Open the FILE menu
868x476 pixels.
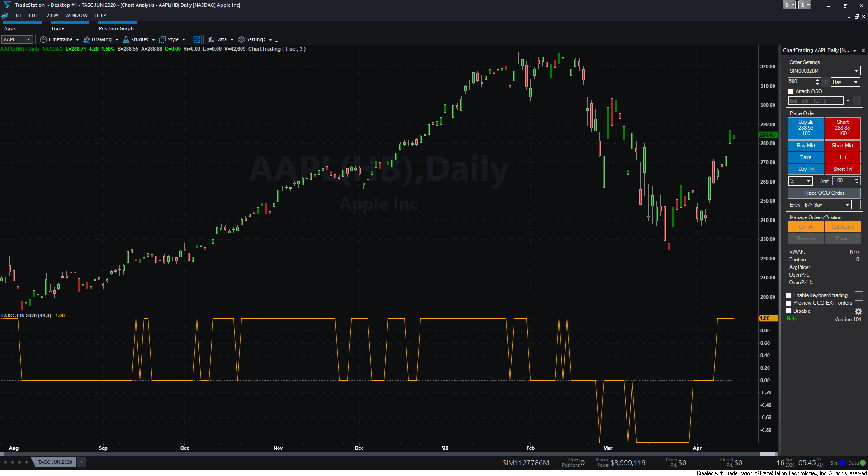point(18,15)
